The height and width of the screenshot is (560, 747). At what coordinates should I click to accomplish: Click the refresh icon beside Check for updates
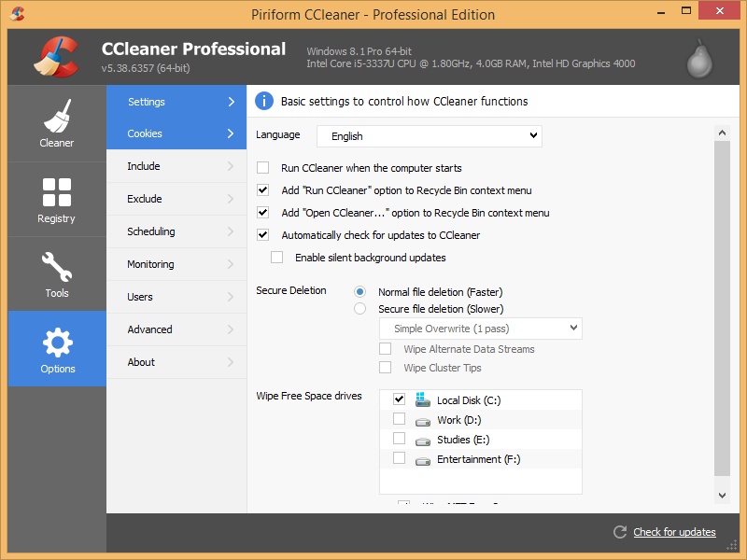(620, 532)
